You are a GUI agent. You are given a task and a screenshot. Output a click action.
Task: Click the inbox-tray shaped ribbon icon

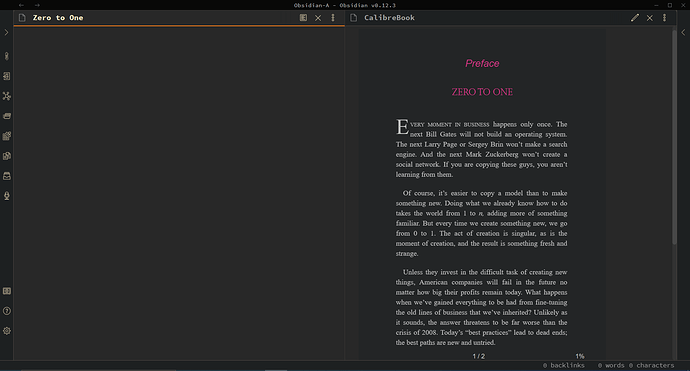click(x=7, y=176)
